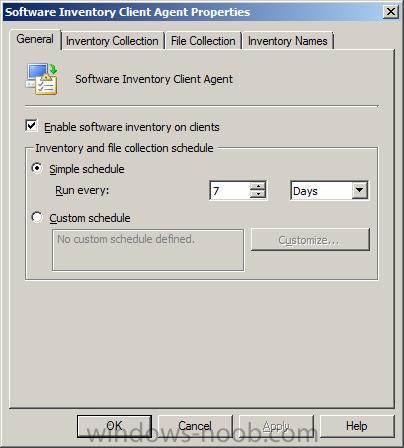This screenshot has width=404, height=448.
Task: Select the Simple schedule radio option
Action: [x=37, y=168]
